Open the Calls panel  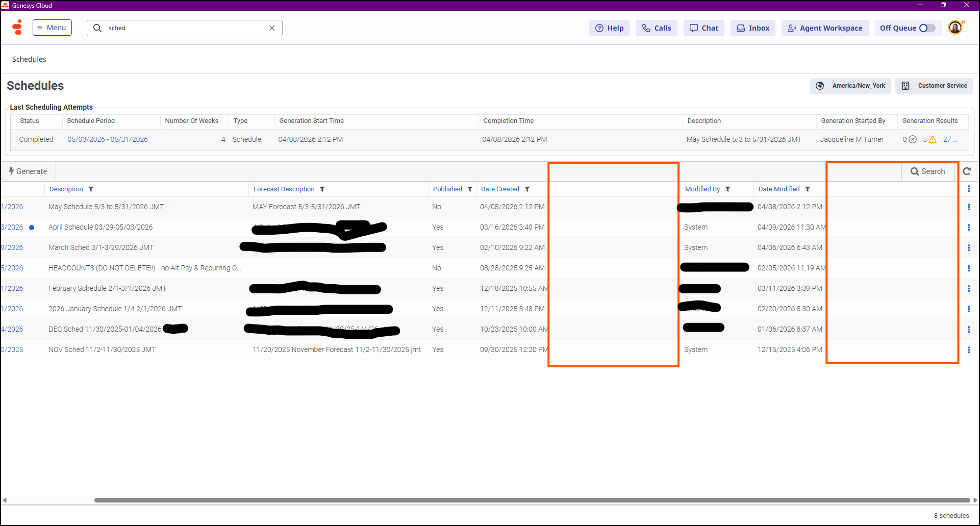[x=657, y=28]
